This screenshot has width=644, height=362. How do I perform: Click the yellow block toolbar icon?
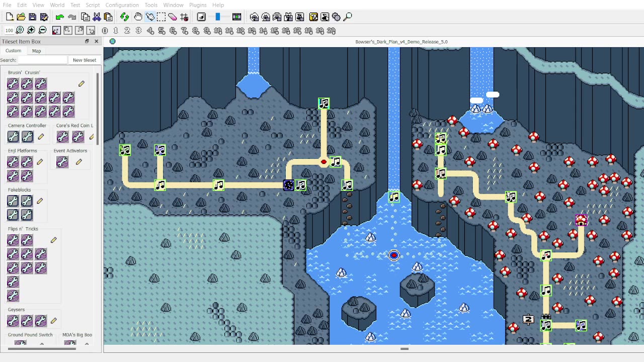(313, 17)
